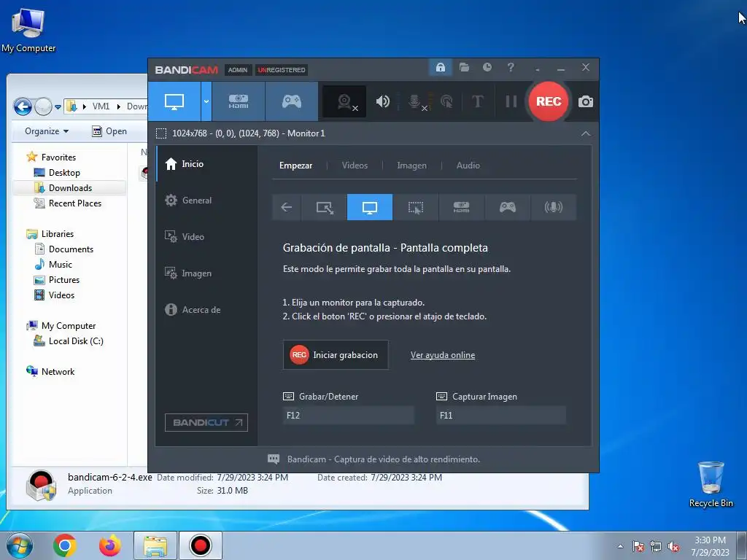This screenshot has width=747, height=560.
Task: Select Local Disk (C:) in Explorer
Action: click(x=76, y=341)
